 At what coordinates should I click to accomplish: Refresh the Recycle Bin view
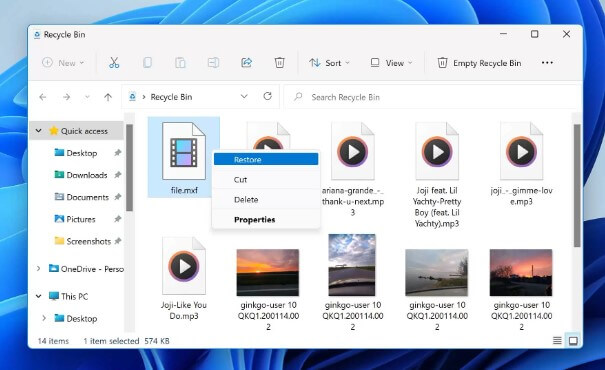(267, 96)
